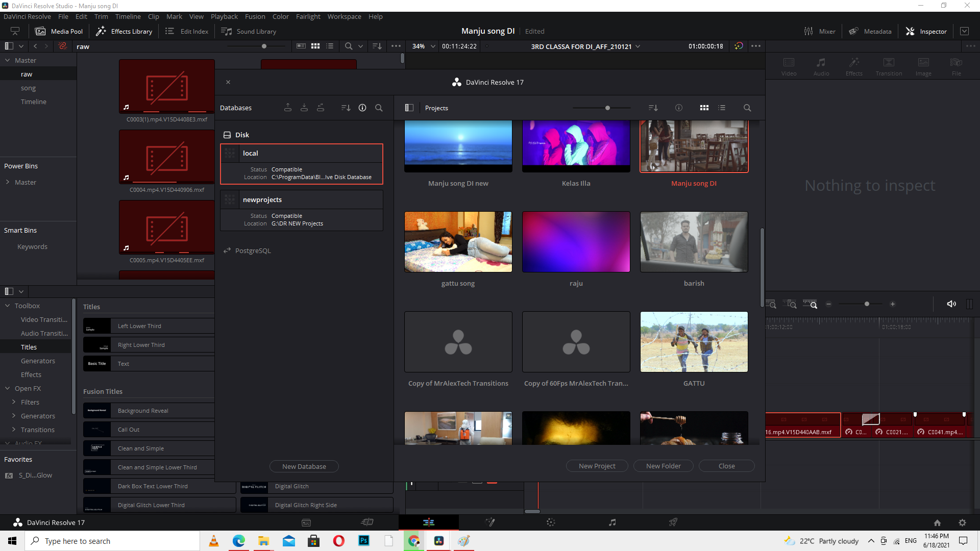Open the Workspace menu

pos(344,16)
